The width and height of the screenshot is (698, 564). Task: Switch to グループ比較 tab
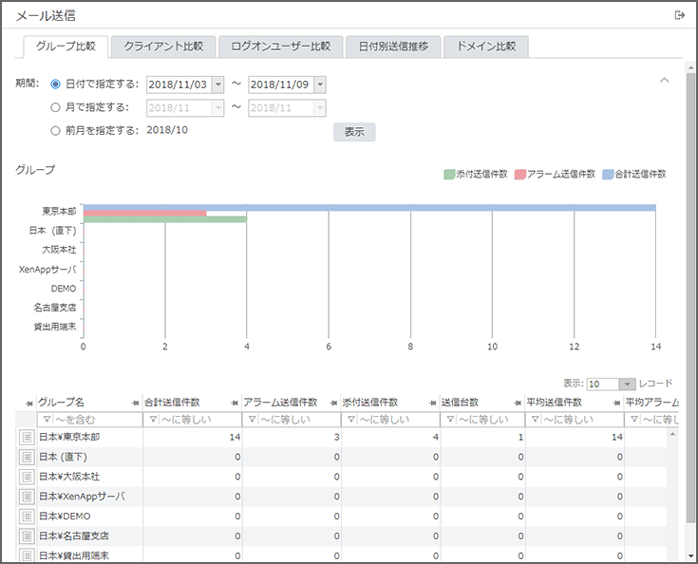coord(65,46)
